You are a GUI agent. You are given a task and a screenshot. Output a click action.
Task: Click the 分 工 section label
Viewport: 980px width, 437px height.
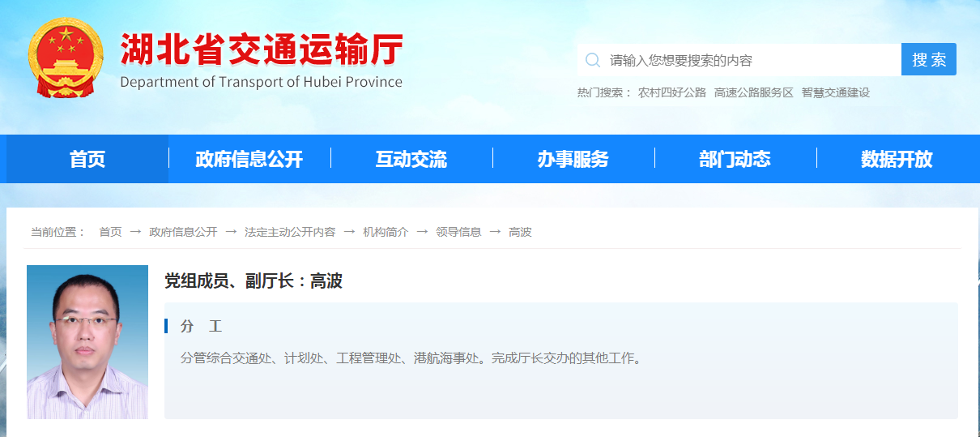tap(202, 326)
